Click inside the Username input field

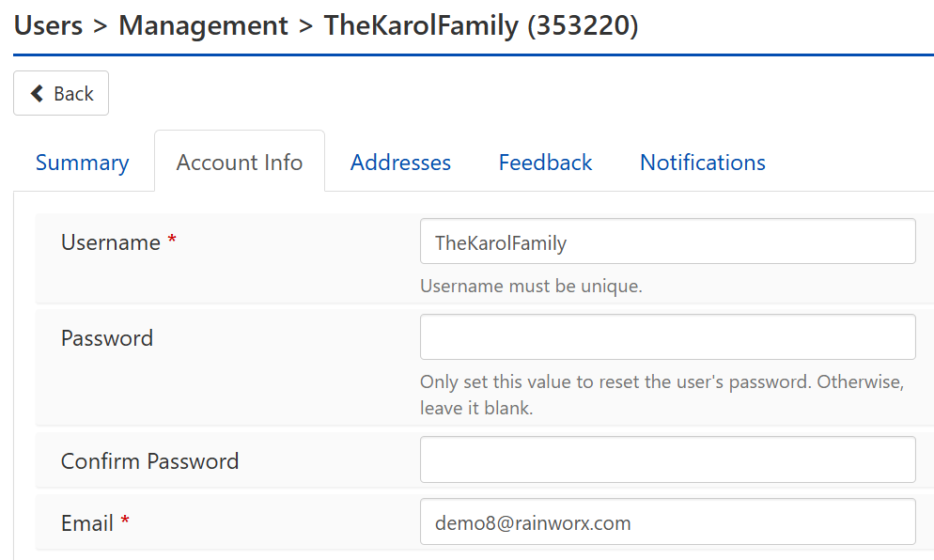(x=667, y=241)
